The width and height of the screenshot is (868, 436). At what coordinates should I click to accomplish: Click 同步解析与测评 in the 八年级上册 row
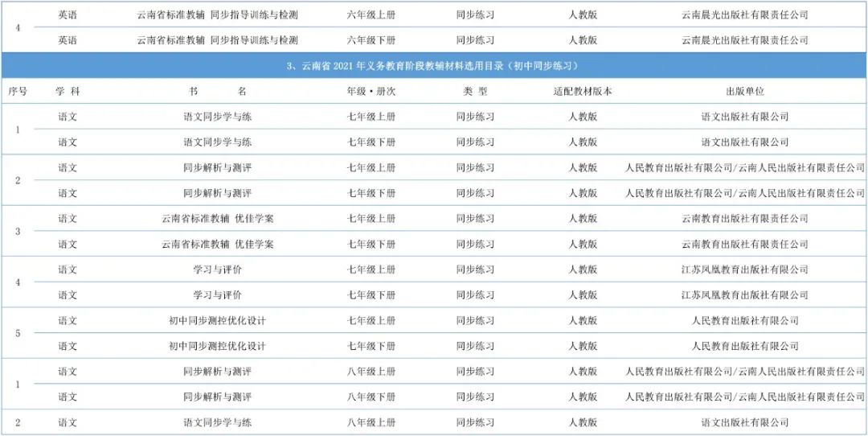[218, 372]
